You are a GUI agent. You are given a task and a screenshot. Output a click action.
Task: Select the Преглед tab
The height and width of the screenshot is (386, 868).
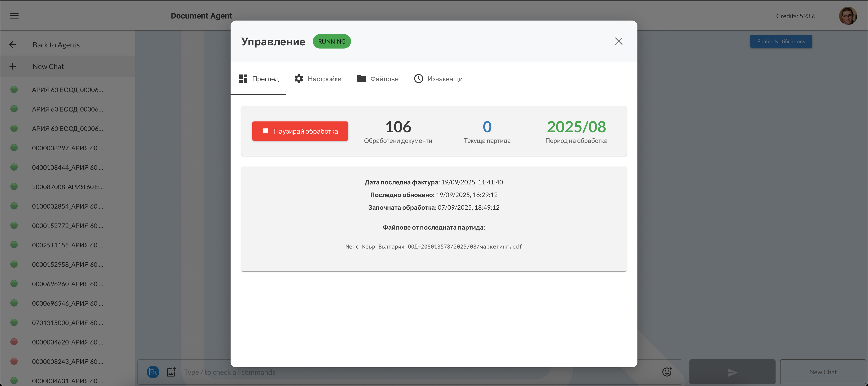pos(259,79)
